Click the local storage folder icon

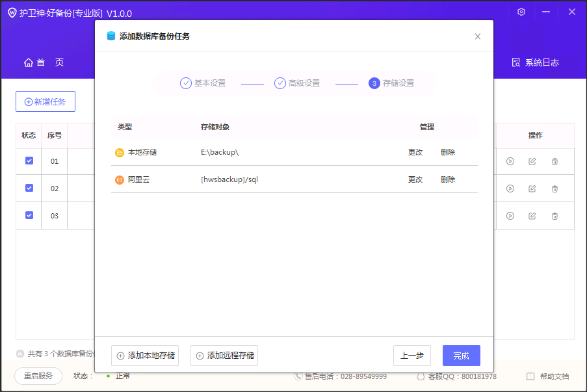point(120,152)
